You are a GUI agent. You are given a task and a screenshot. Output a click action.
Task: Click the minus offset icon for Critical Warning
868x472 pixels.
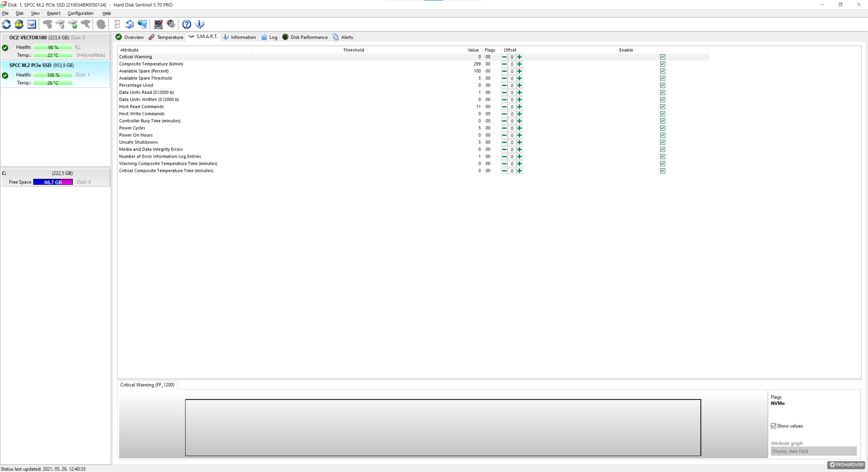tap(504, 57)
